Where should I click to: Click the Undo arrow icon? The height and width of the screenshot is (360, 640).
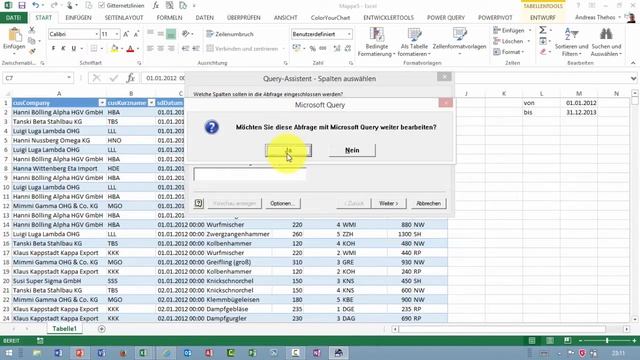click(36, 6)
